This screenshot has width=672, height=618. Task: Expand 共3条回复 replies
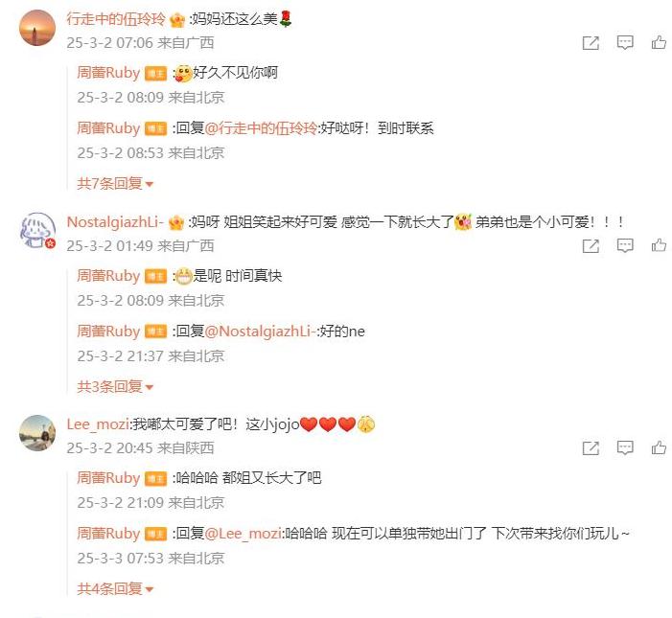pyautogui.click(x=115, y=386)
